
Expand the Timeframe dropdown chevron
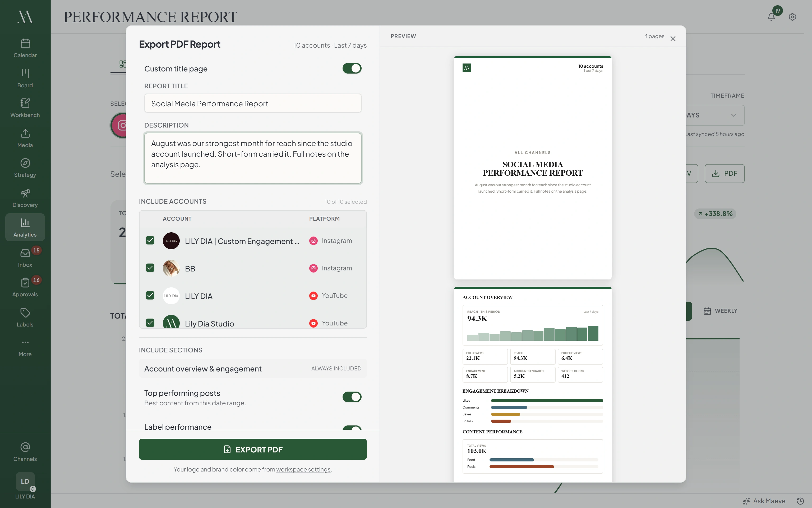pyautogui.click(x=734, y=115)
